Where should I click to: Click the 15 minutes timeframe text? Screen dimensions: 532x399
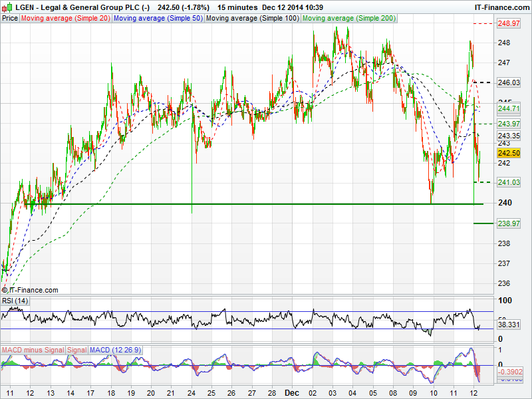[236, 7]
